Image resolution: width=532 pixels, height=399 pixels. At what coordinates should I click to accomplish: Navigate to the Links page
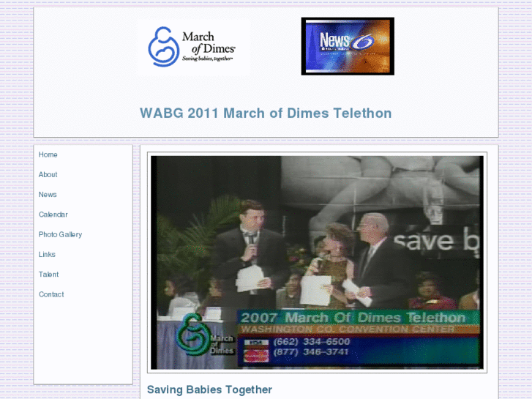coord(47,254)
